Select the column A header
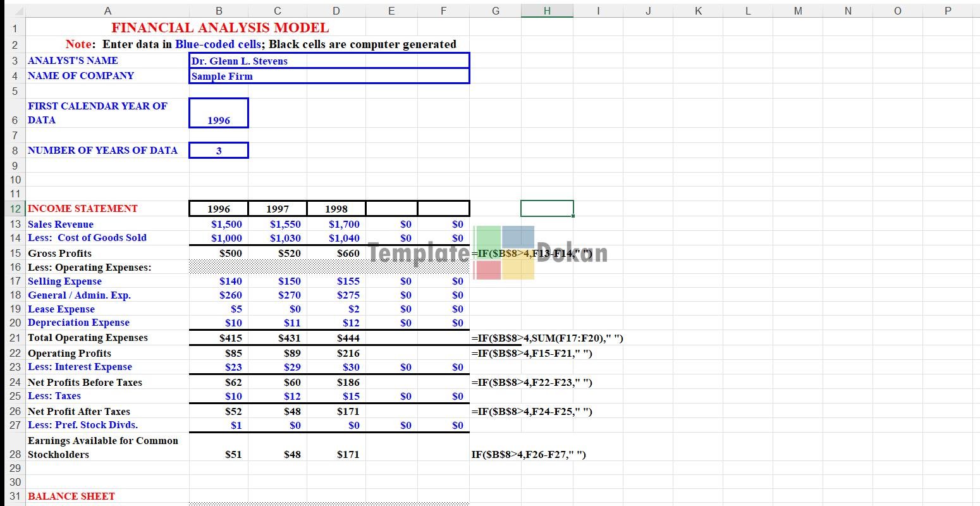The height and width of the screenshot is (506, 980). click(107, 11)
